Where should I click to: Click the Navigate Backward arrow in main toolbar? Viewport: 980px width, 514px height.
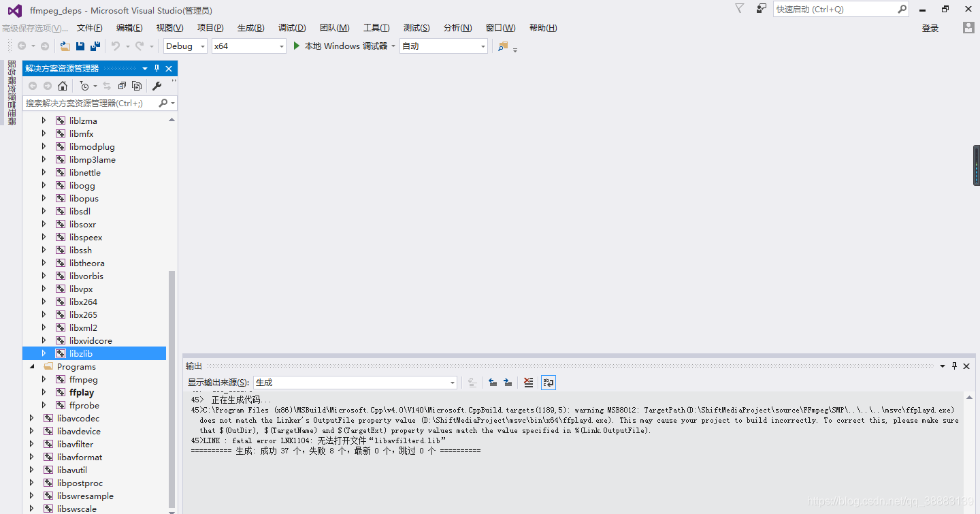tap(22, 46)
